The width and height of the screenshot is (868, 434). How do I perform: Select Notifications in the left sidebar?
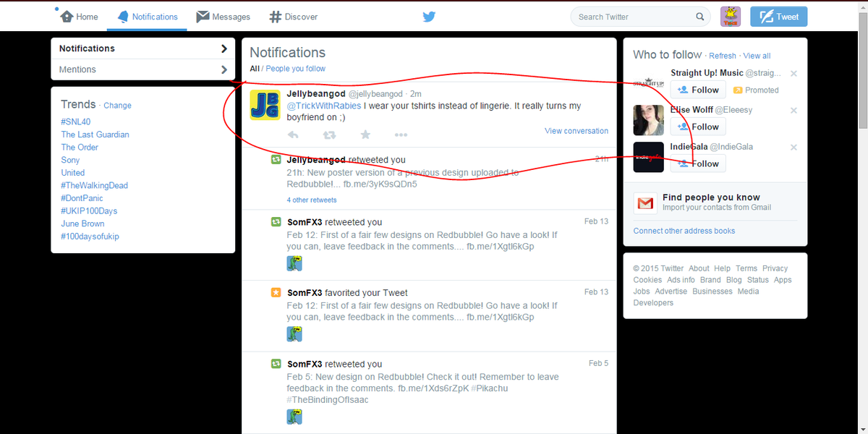142,48
